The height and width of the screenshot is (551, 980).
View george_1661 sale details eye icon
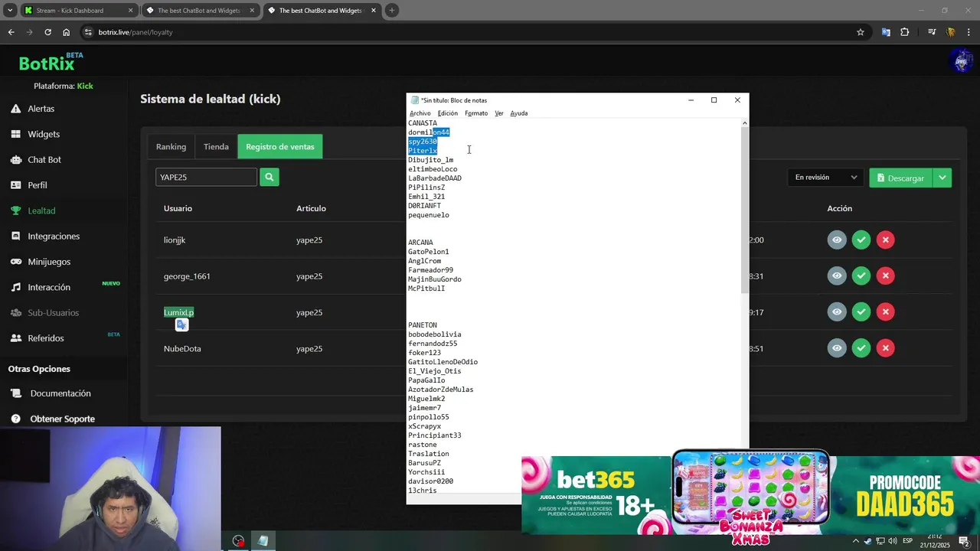837,276
